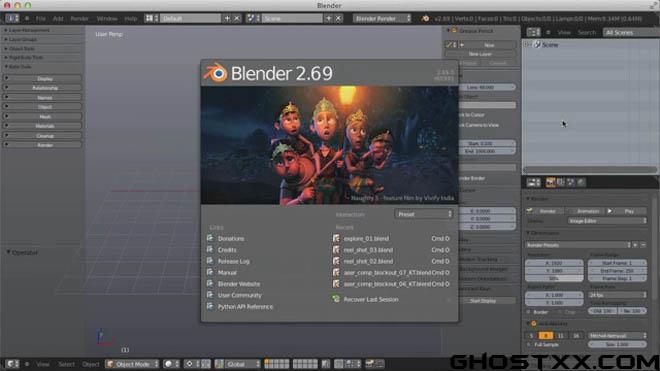Open the File menu
The image size is (660, 371).
[x=40, y=19]
